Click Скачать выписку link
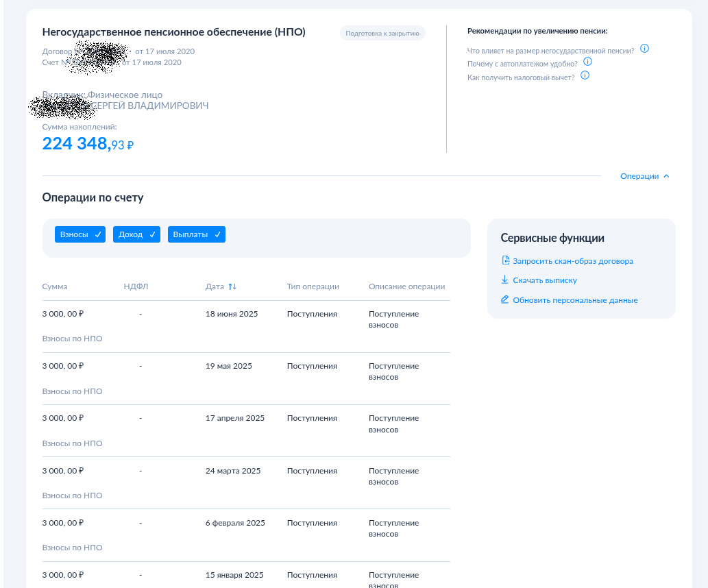 tap(545, 280)
